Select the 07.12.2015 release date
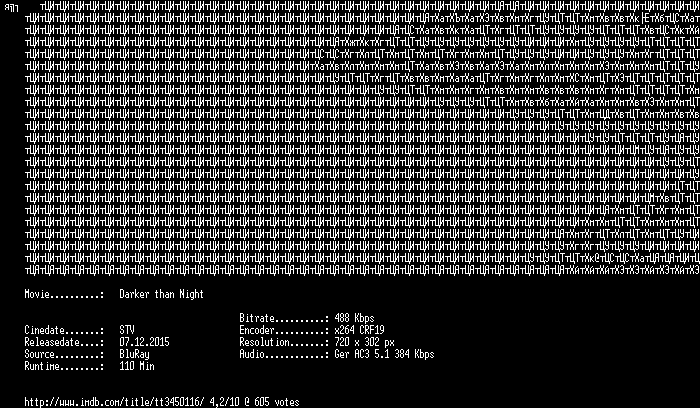The image size is (700, 408). (144, 342)
